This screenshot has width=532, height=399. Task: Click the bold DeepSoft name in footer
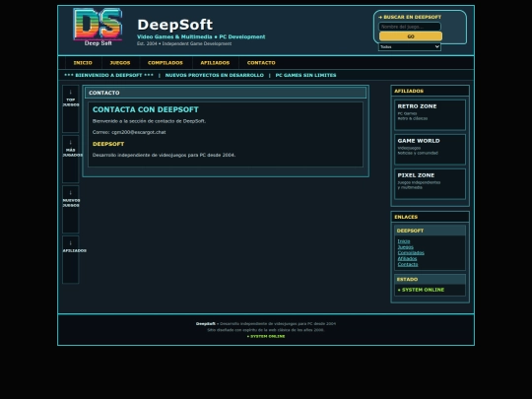[x=206, y=324]
